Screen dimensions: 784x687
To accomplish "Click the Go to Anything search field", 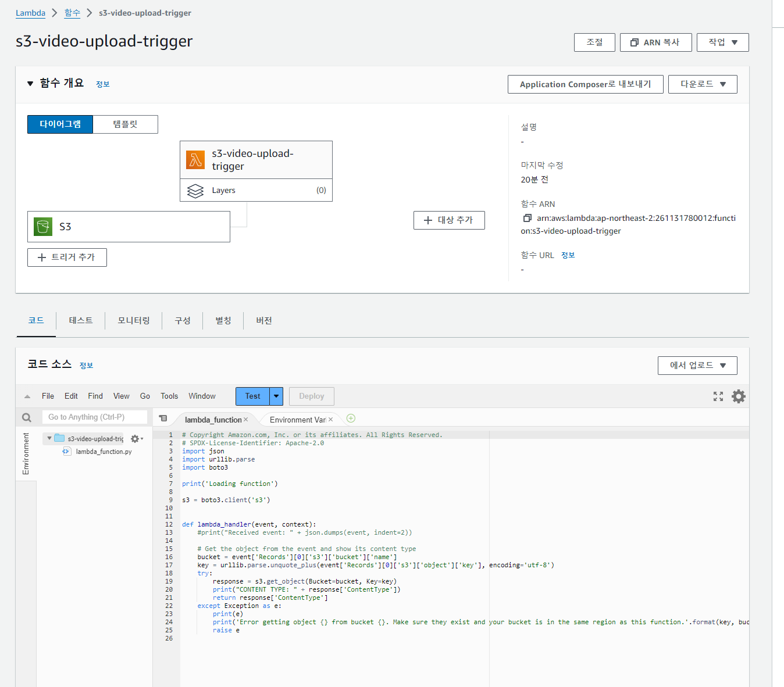I will click(95, 417).
